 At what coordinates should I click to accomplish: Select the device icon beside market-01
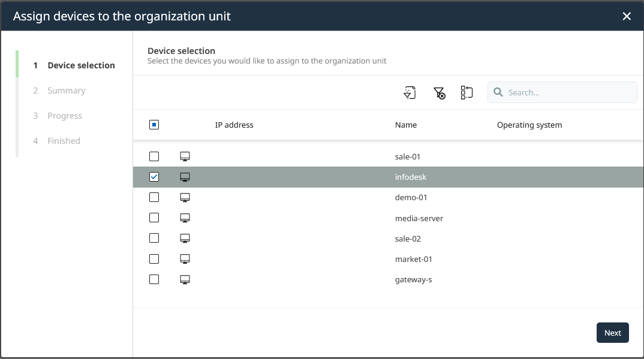(185, 258)
